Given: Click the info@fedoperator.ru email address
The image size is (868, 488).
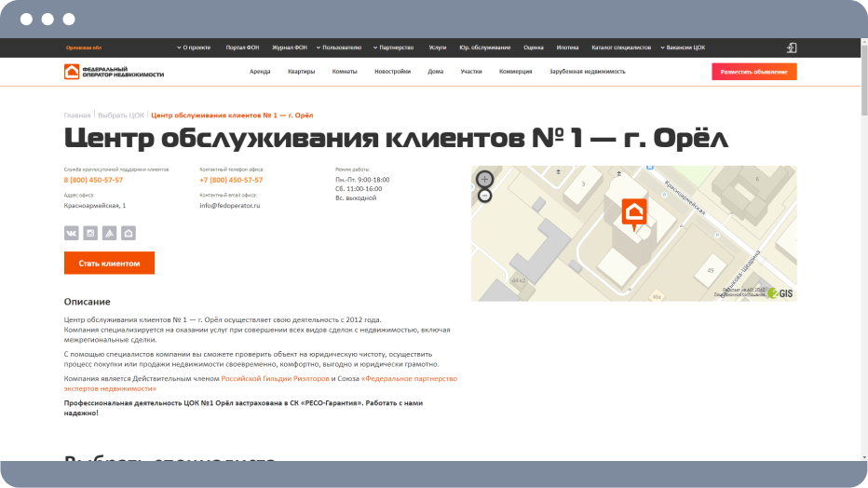Looking at the screenshot, I should [x=230, y=205].
